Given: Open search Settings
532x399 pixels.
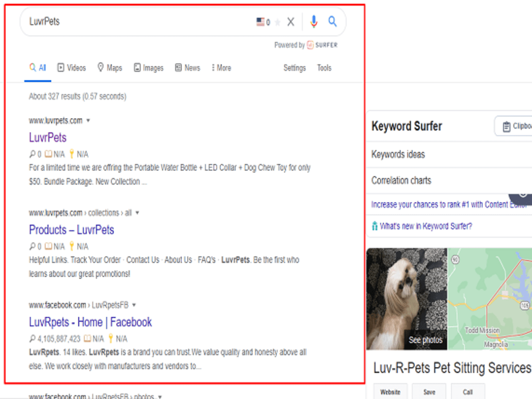Looking at the screenshot, I should coord(295,68).
